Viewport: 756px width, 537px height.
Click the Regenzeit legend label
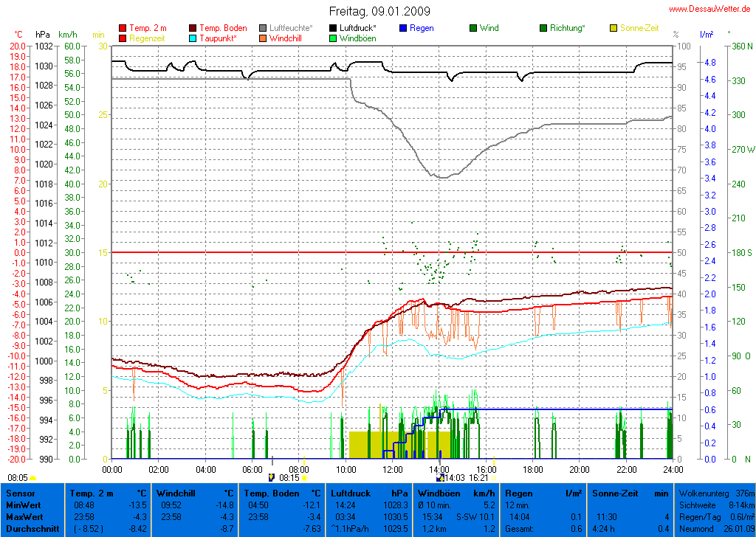[147, 38]
